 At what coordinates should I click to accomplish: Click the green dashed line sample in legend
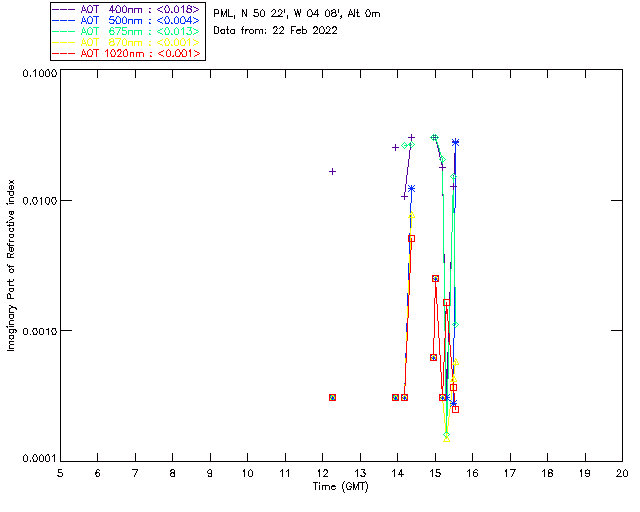(64, 31)
